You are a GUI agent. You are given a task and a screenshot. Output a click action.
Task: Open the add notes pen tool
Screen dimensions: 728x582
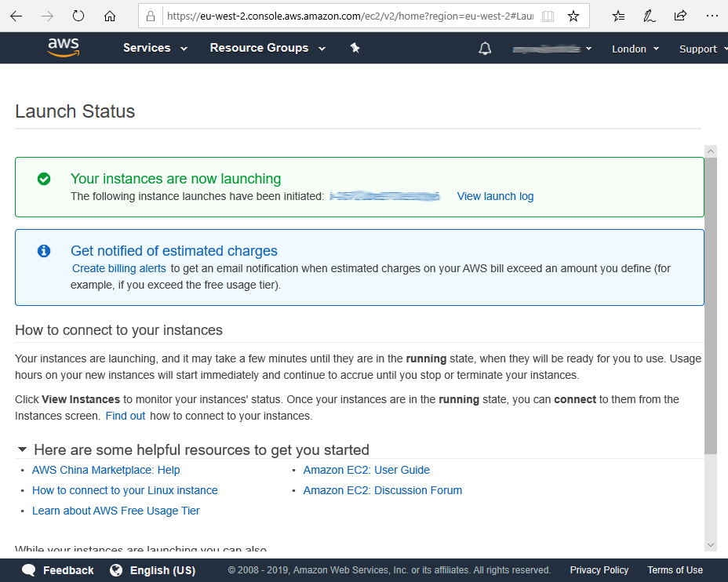649,16
